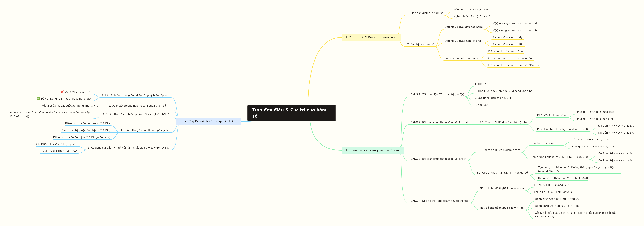Image resolution: width=644 pixels, height=226 pixels.
Task: Select '3.2. Cực trị thỏa mãn ĐK hình học/đại số'
Action: 502,173
